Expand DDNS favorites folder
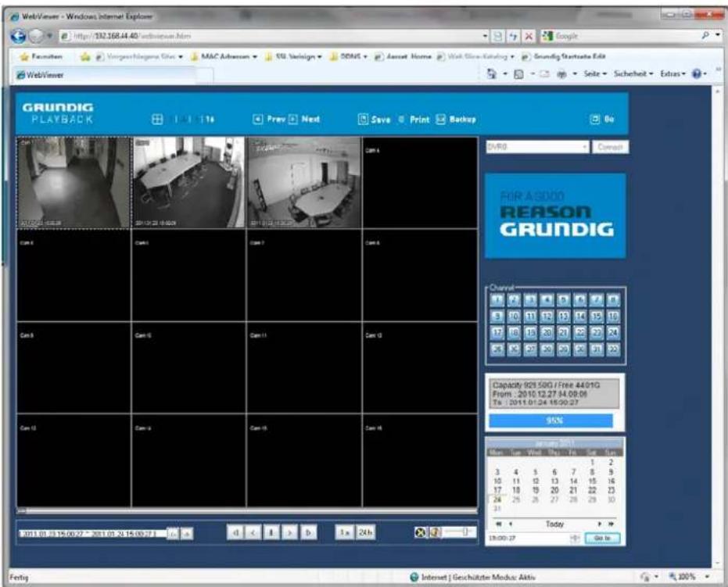Image resolution: width=728 pixels, height=587 pixels. click(349, 56)
